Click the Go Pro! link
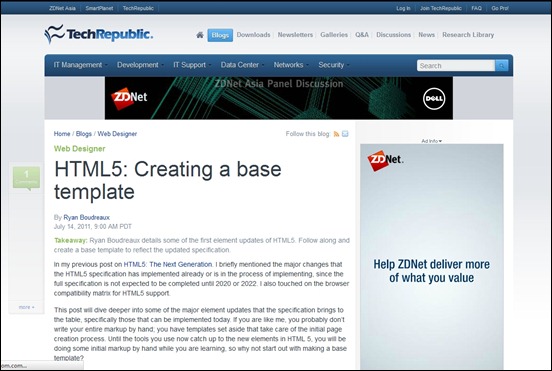Image resolution: width=552 pixels, height=371 pixels. (500, 8)
